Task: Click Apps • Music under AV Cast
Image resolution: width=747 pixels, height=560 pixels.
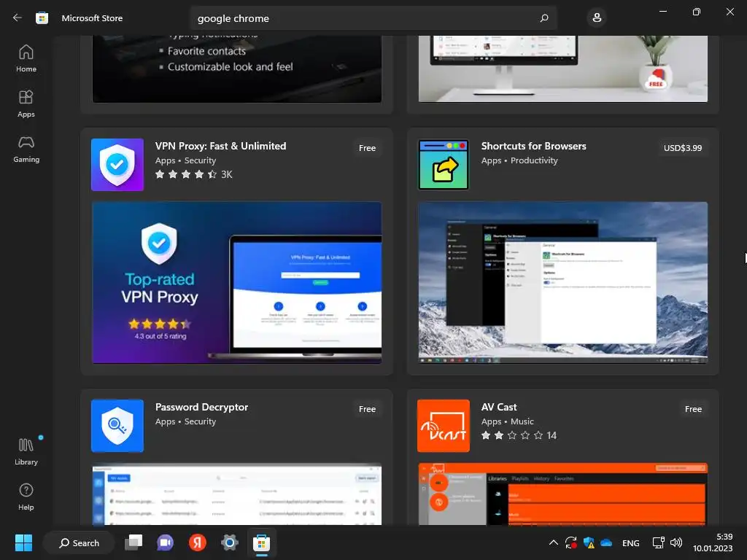Action: click(508, 421)
